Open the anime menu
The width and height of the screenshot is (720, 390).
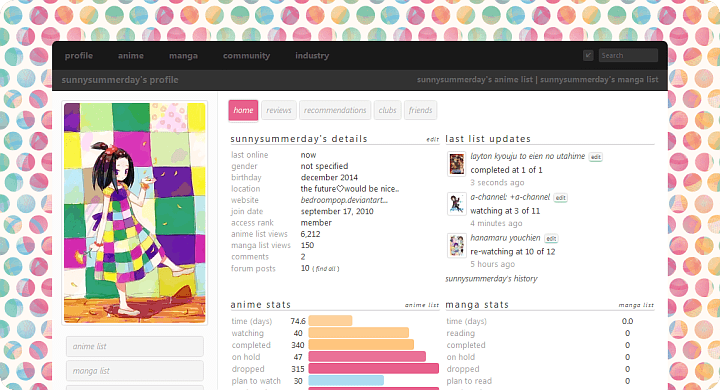130,56
